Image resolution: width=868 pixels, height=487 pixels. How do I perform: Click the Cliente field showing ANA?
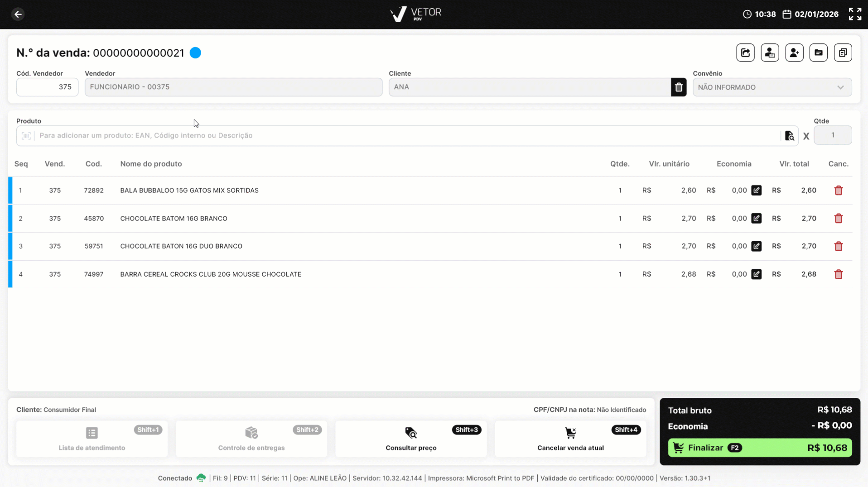530,87
